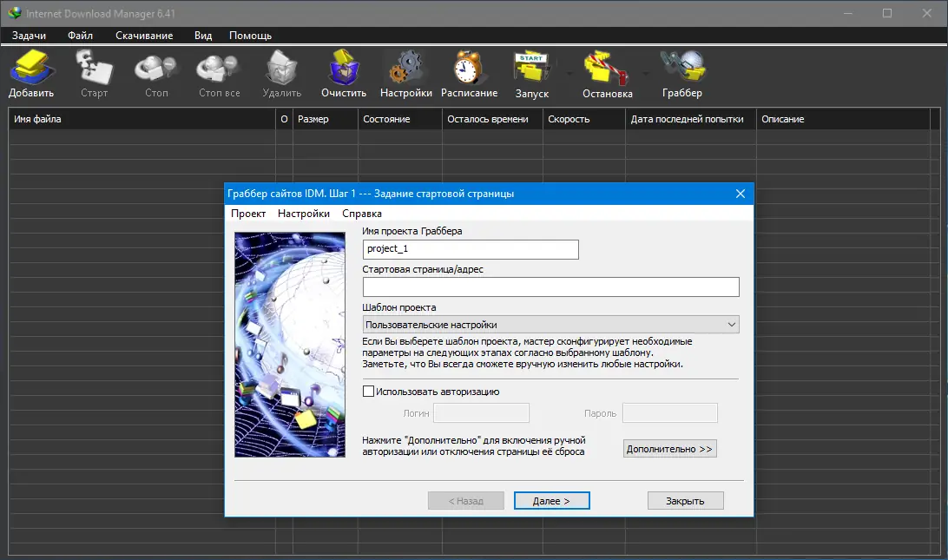The image size is (948, 560).
Task: Click the Удалить icon
Action: coord(280,71)
